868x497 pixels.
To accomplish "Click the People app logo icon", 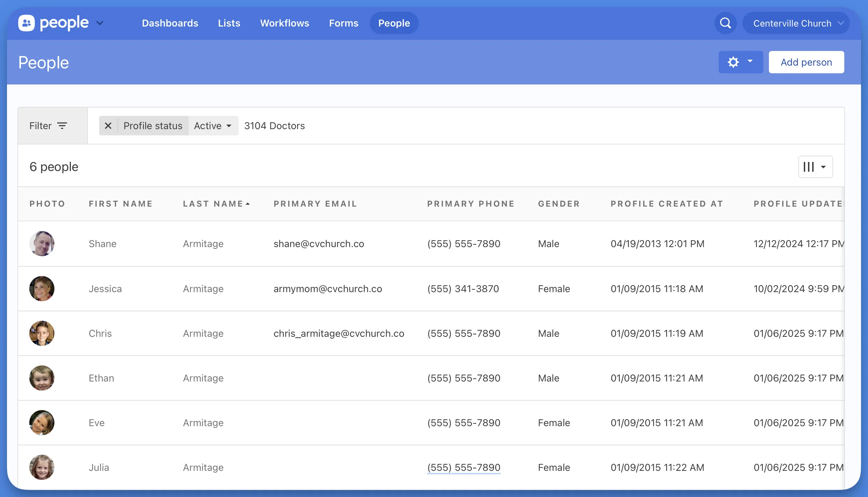I will 27,23.
